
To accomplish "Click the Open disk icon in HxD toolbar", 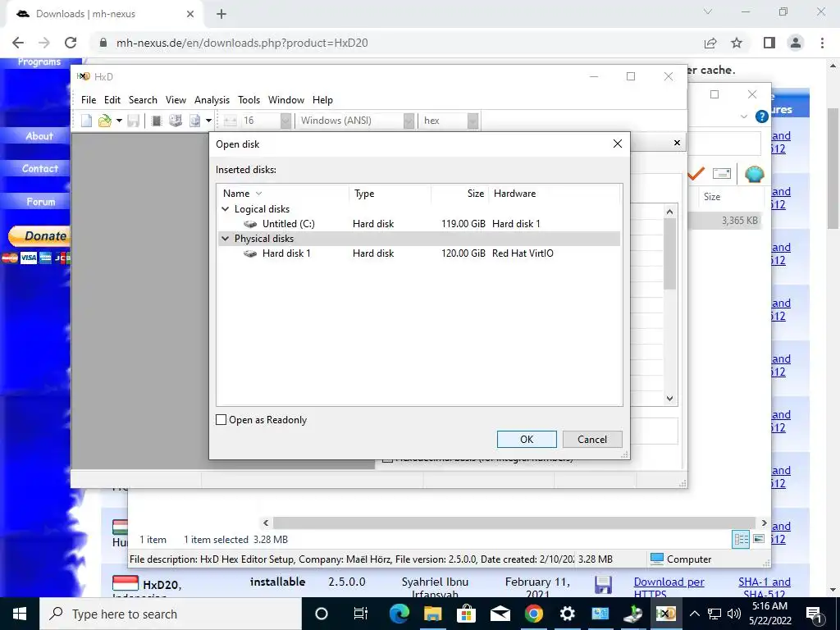I will pos(176,121).
